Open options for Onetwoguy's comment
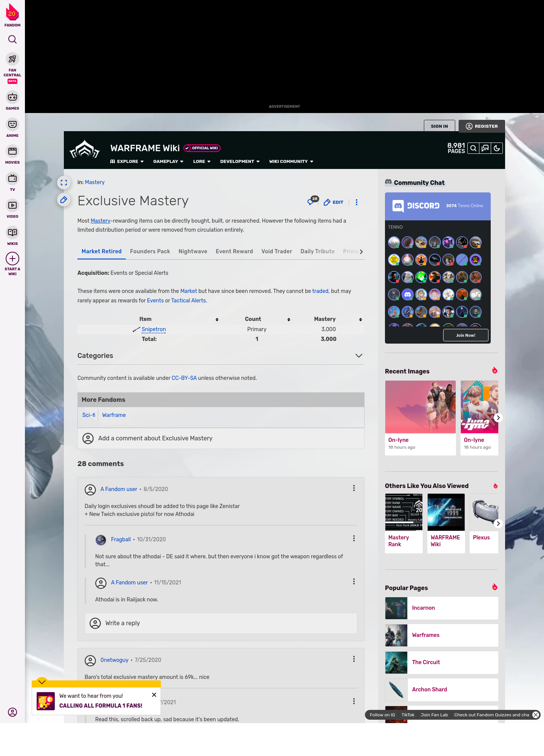This screenshot has width=544, height=756. pos(354,659)
